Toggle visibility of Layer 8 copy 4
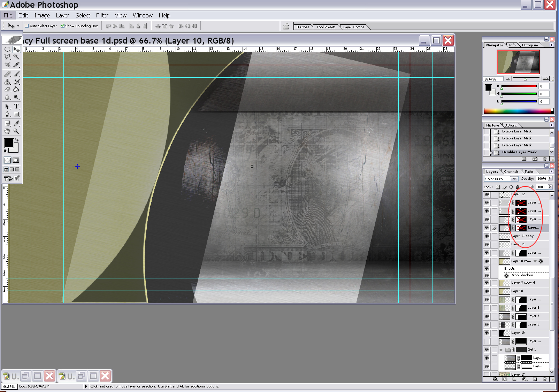The image size is (559, 392). coord(487,283)
